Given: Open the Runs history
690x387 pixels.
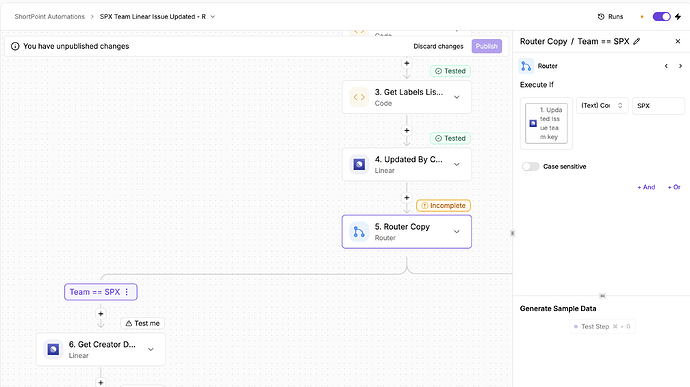Looking at the screenshot, I should (x=610, y=17).
